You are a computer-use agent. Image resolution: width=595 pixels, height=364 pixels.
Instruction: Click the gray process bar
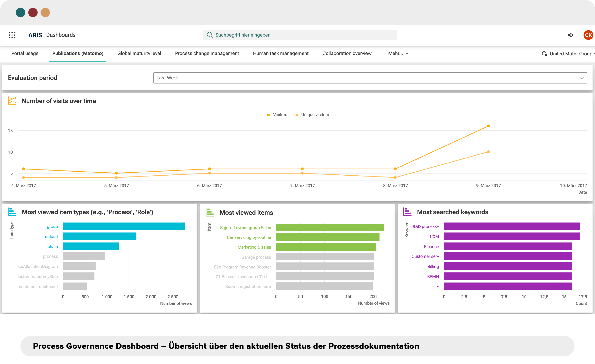tap(84, 256)
